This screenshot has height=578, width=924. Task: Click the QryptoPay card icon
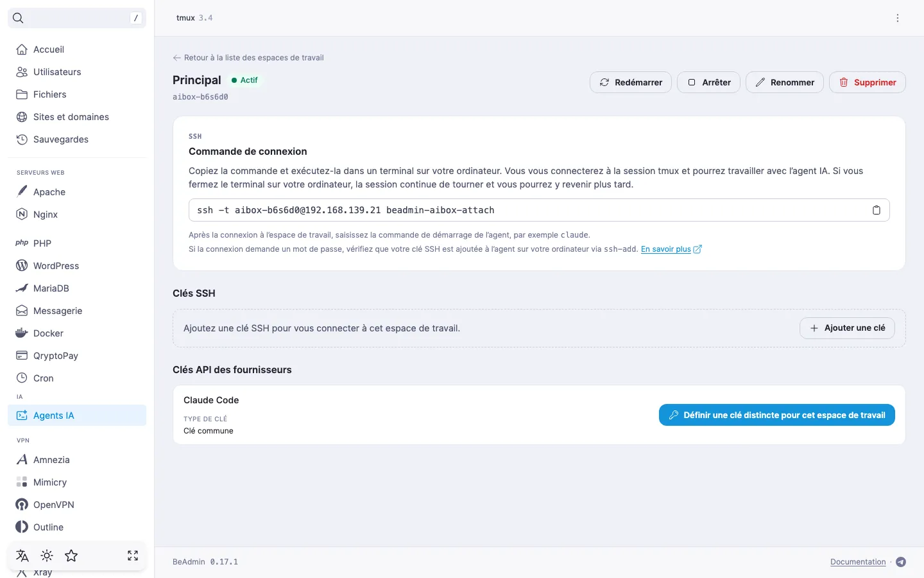22,356
